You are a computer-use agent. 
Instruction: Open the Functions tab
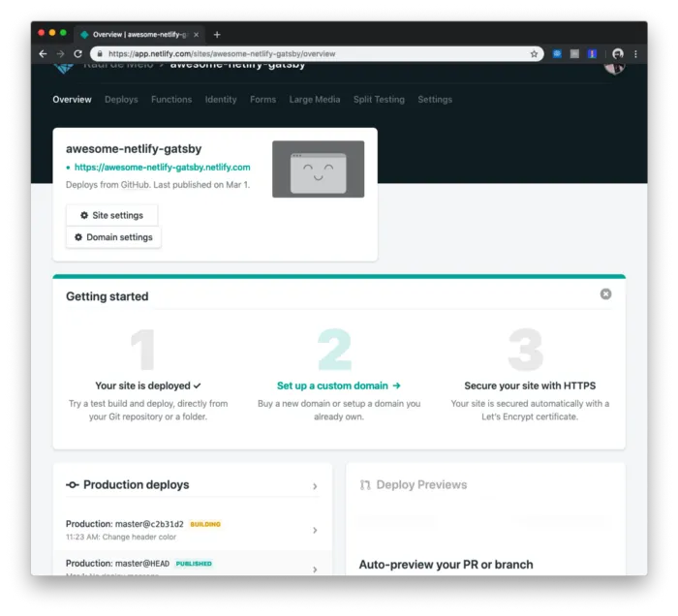(x=171, y=100)
